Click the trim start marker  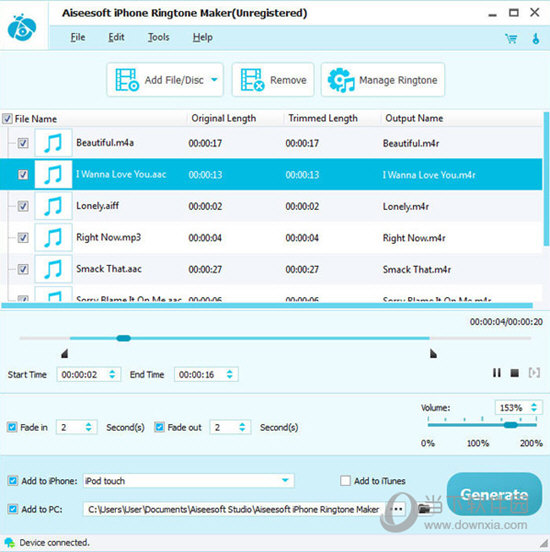click(64, 353)
